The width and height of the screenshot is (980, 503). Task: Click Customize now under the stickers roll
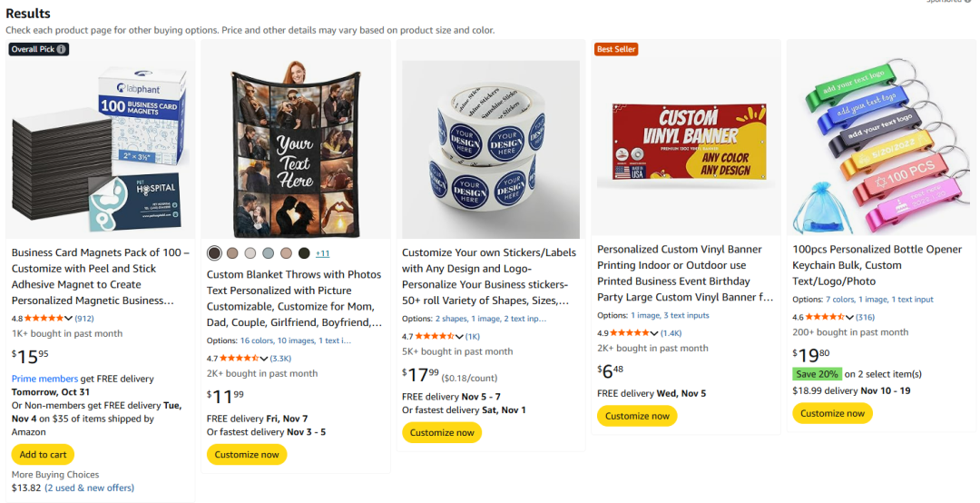coord(442,432)
